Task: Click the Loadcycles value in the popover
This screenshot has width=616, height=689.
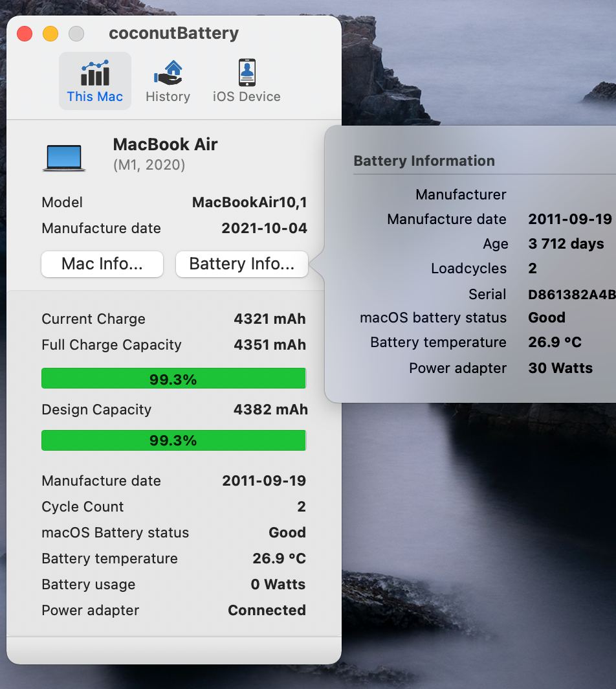Action: coord(533,269)
